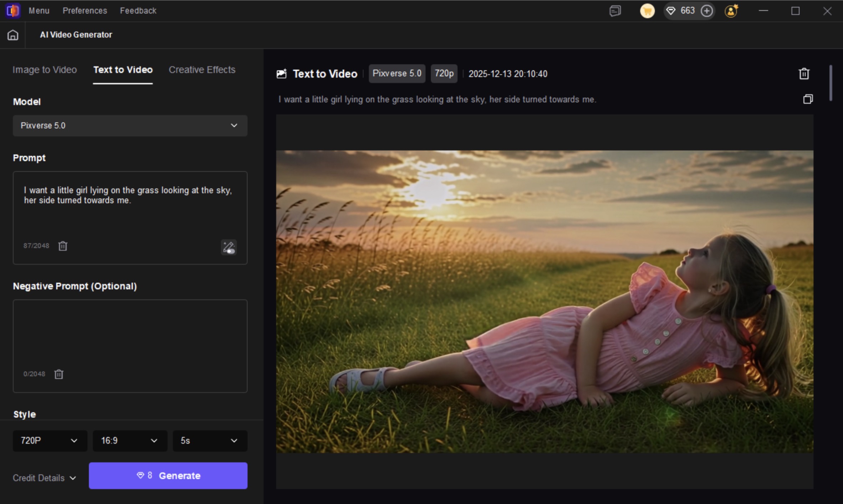Open the Preferences menu
Image resolution: width=843 pixels, height=504 pixels.
click(x=85, y=11)
